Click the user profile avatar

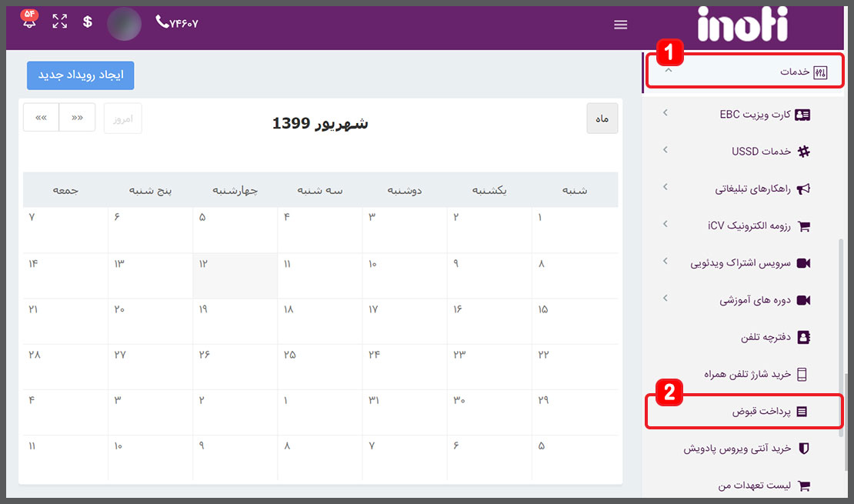124,24
